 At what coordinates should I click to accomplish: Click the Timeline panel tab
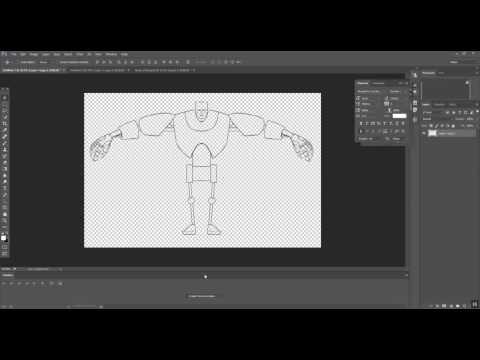[x=7, y=275]
